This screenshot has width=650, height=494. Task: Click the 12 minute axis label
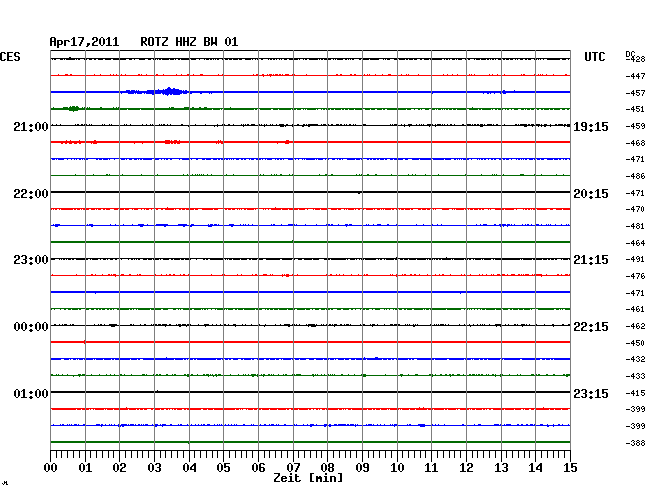coord(466,468)
